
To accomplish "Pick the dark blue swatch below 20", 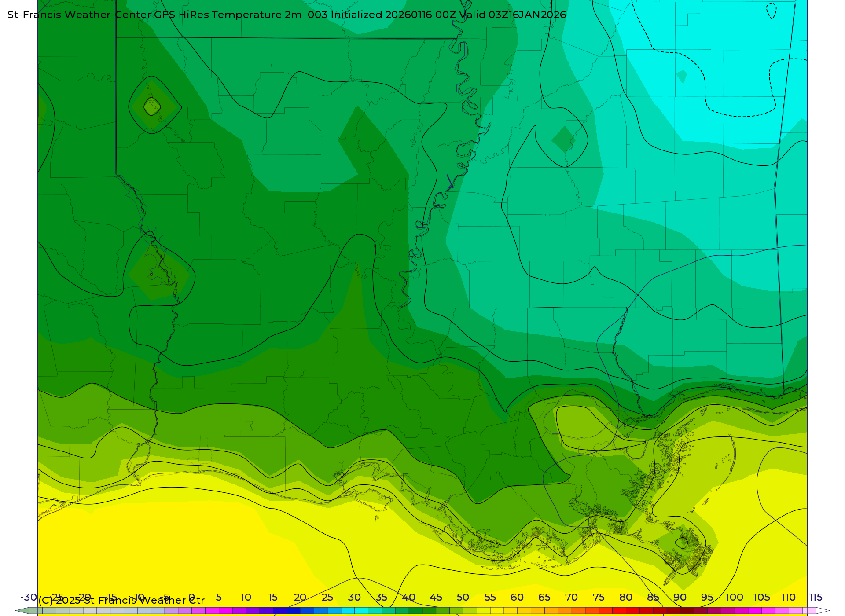I will [x=294, y=611].
